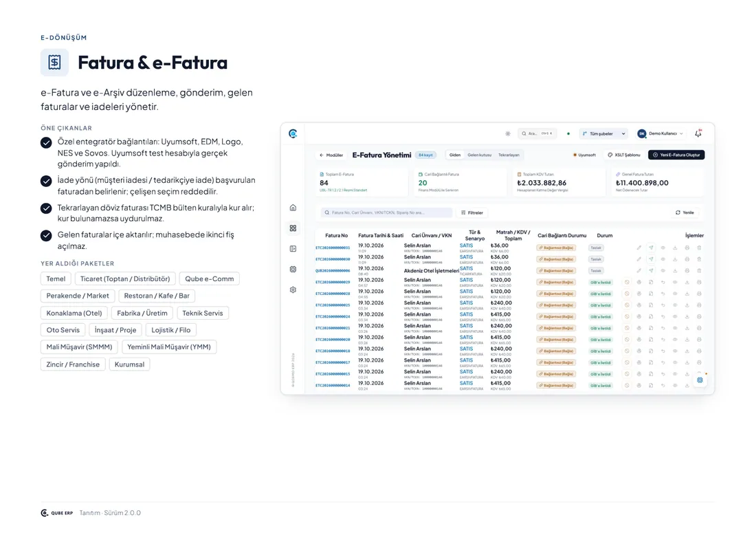Cancel invoice ETC202600000021 with the ban icon
The width and height of the screenshot is (756, 535).
(x=627, y=328)
